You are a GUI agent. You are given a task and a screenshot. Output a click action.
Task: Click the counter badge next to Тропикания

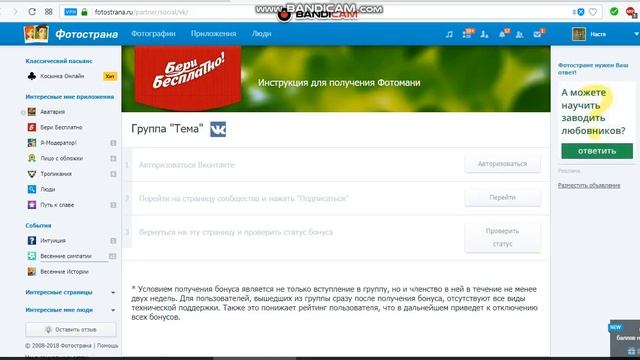coord(113,174)
